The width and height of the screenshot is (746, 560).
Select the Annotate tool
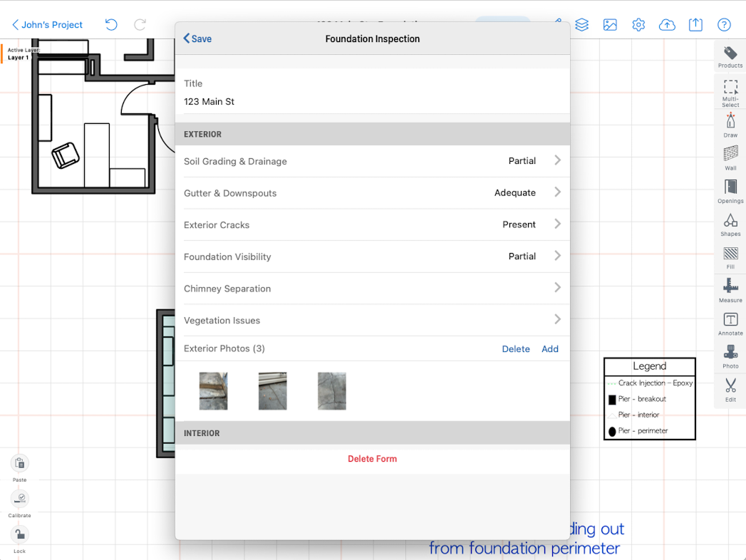click(730, 323)
